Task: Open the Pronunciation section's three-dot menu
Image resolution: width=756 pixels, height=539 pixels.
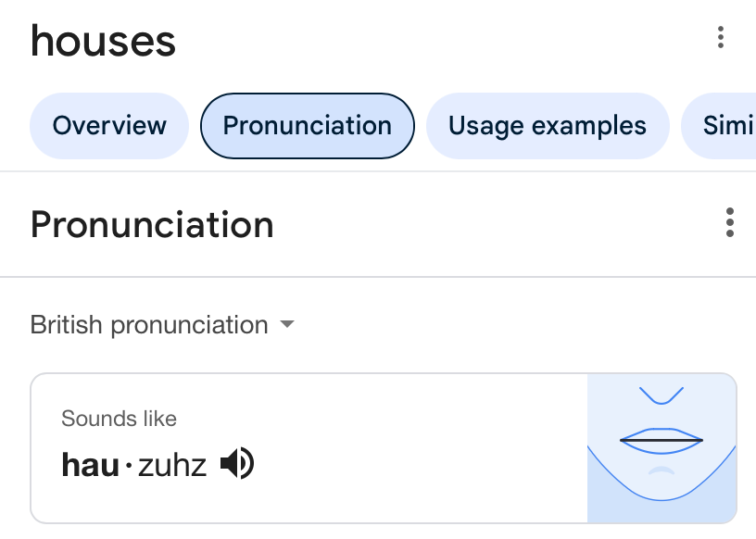Action: point(729,222)
